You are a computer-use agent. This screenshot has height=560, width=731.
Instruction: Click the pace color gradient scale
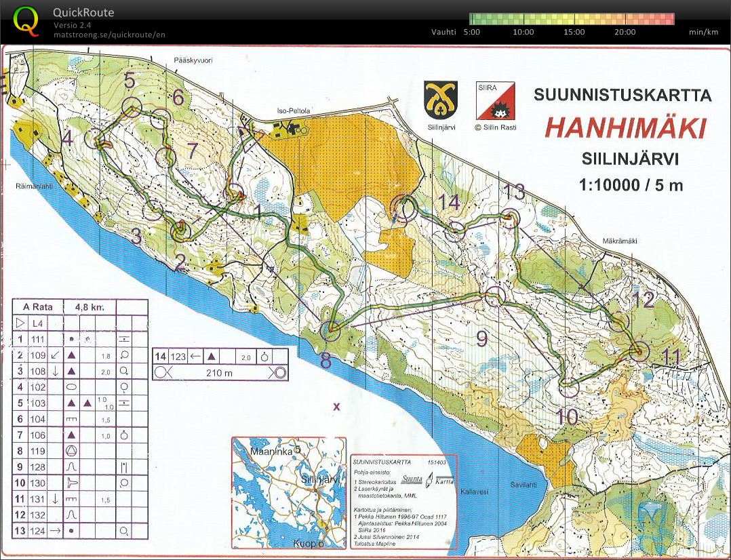tap(571, 19)
